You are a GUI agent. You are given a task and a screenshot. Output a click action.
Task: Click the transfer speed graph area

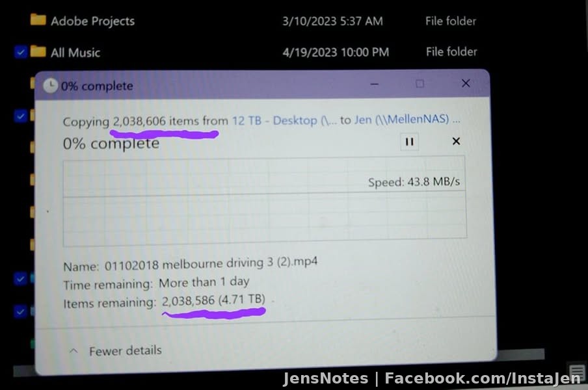coord(265,201)
